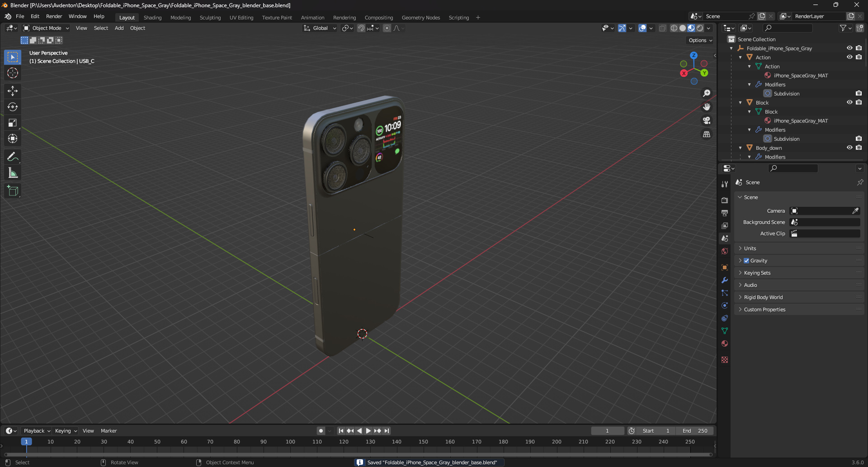
Task: Open the Material properties tab
Action: click(725, 343)
